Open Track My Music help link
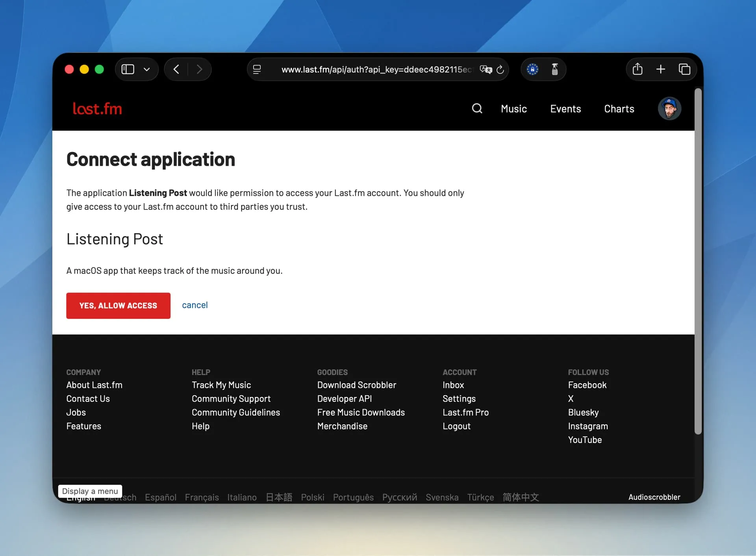The width and height of the screenshot is (756, 556). click(221, 385)
